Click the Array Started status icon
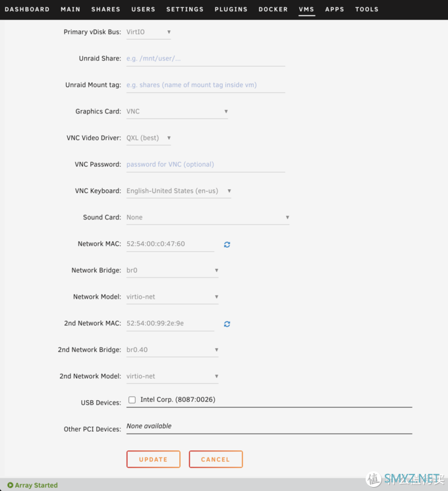 11,485
